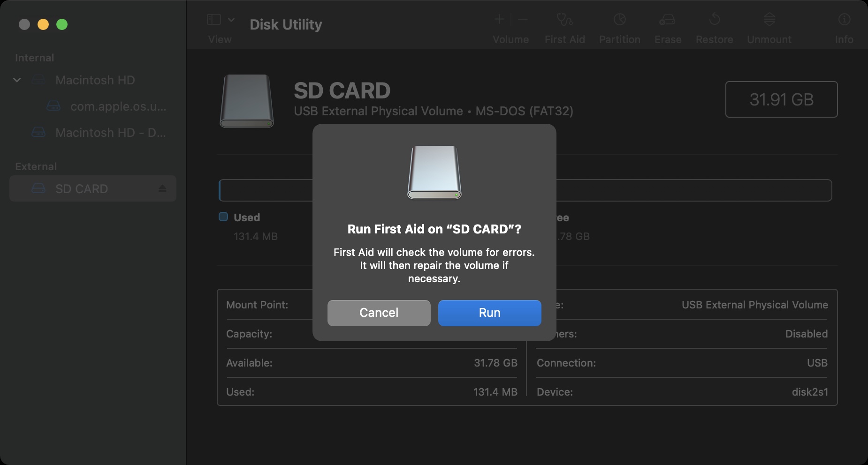This screenshot has width=868, height=465.
Task: Select SD CARD in the sidebar
Action: point(93,188)
